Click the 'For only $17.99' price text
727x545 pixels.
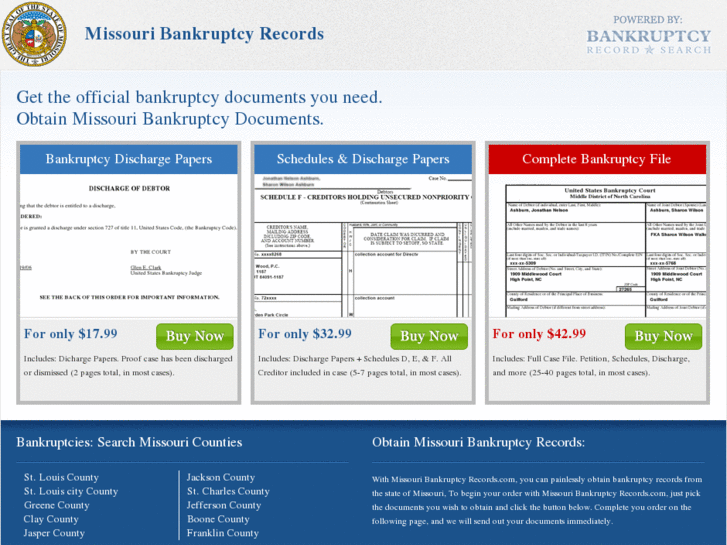pos(70,334)
